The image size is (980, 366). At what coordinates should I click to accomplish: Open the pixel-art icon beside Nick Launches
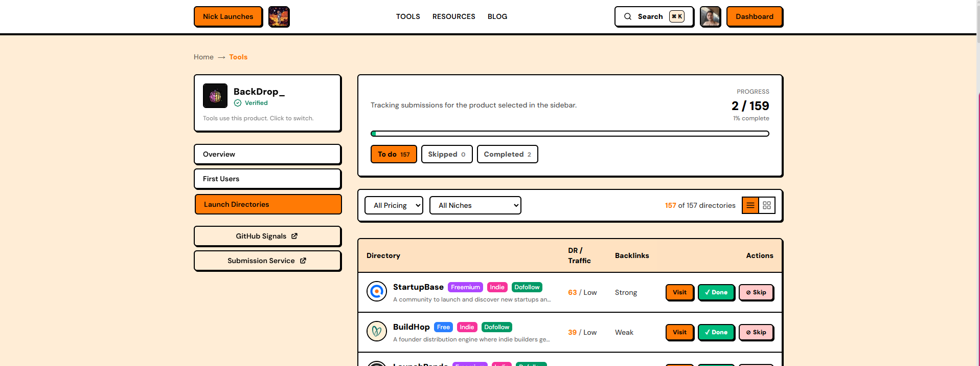(279, 16)
